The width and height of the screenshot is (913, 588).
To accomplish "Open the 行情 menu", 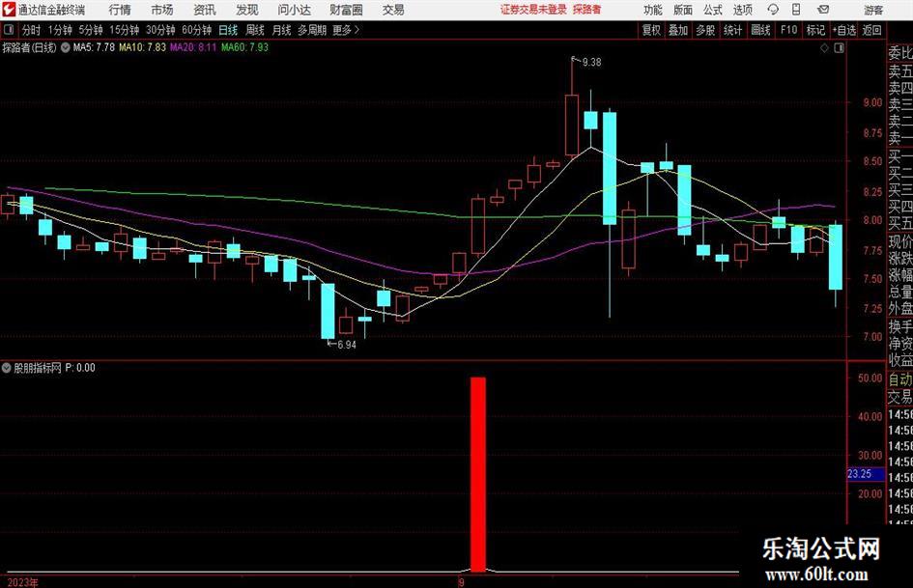I will point(120,10).
